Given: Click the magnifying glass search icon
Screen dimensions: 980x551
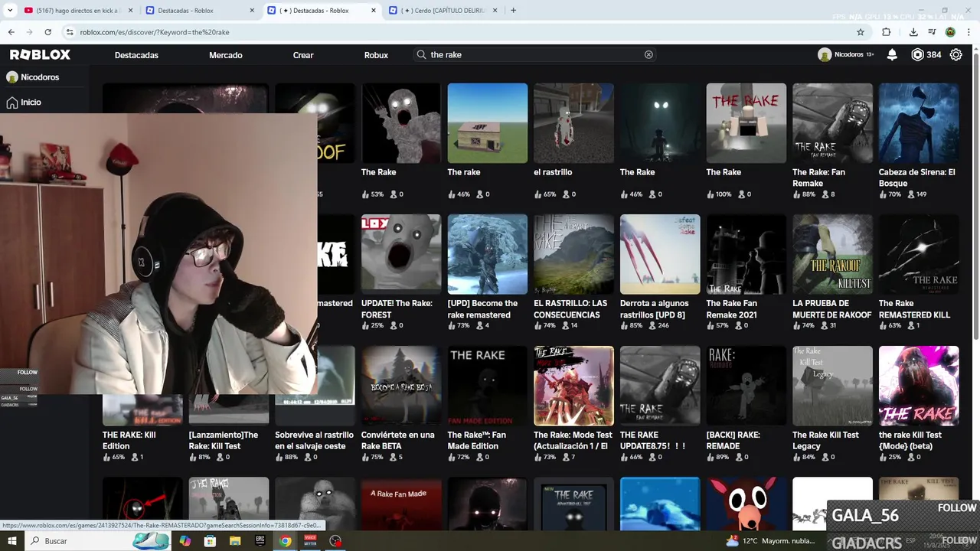Looking at the screenshot, I should 421,54.
